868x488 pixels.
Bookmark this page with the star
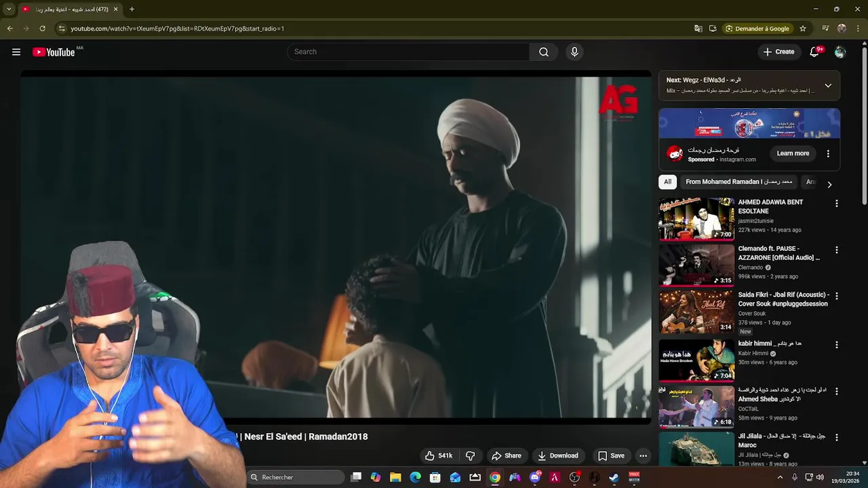click(x=803, y=28)
